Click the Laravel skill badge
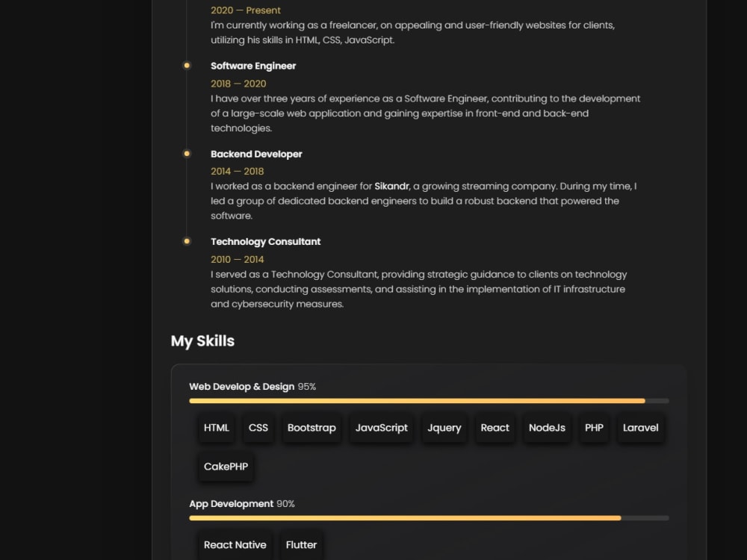The image size is (747, 560). pyautogui.click(x=641, y=428)
